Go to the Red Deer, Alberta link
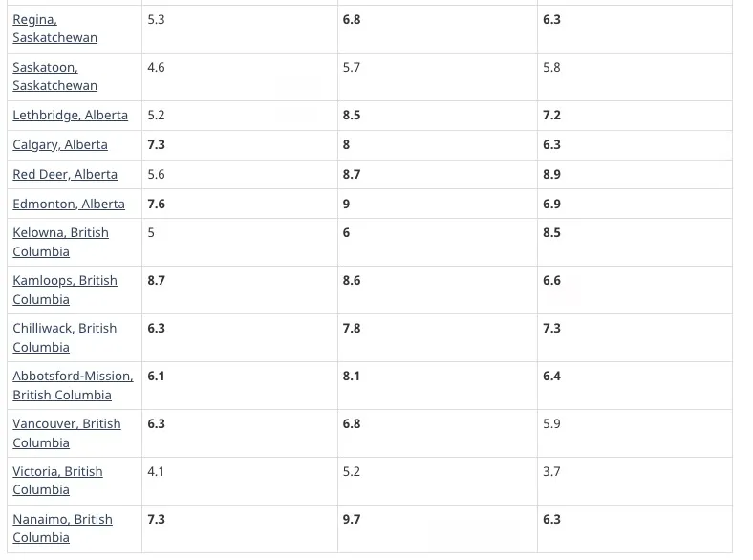The image size is (753, 560). [65, 175]
